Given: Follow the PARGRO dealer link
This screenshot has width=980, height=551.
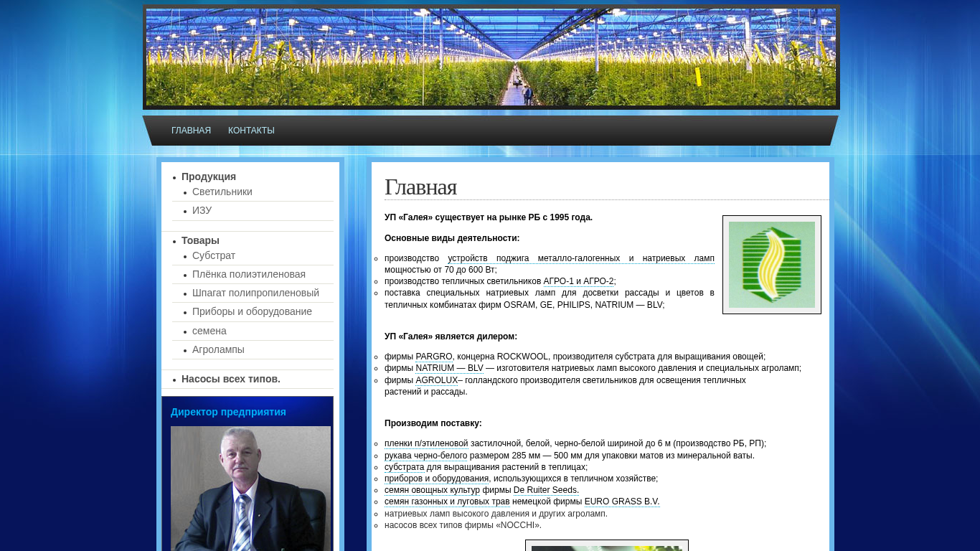Looking at the screenshot, I should [434, 357].
